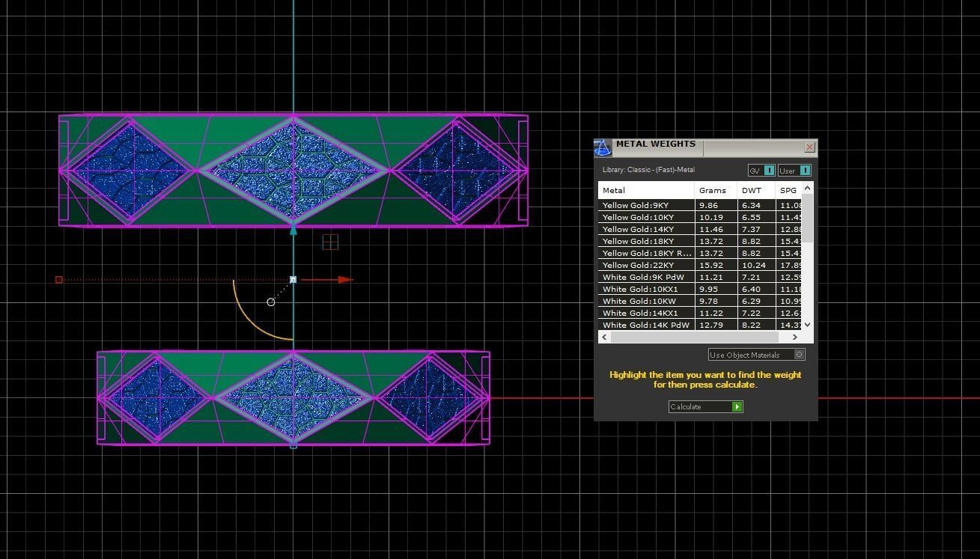Click the 7.21 DWT value
Viewport: 980px width, 559px height.
(751, 277)
